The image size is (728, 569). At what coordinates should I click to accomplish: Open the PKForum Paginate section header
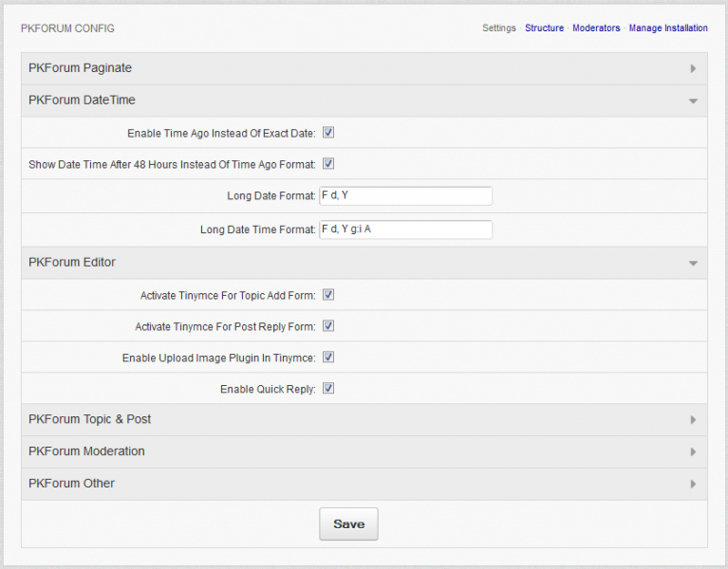click(364, 68)
